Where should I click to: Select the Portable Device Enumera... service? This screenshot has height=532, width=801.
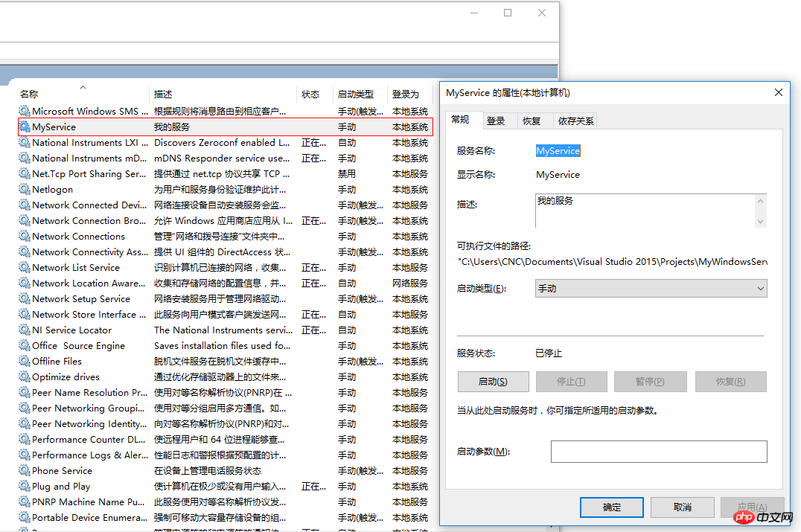[90, 517]
